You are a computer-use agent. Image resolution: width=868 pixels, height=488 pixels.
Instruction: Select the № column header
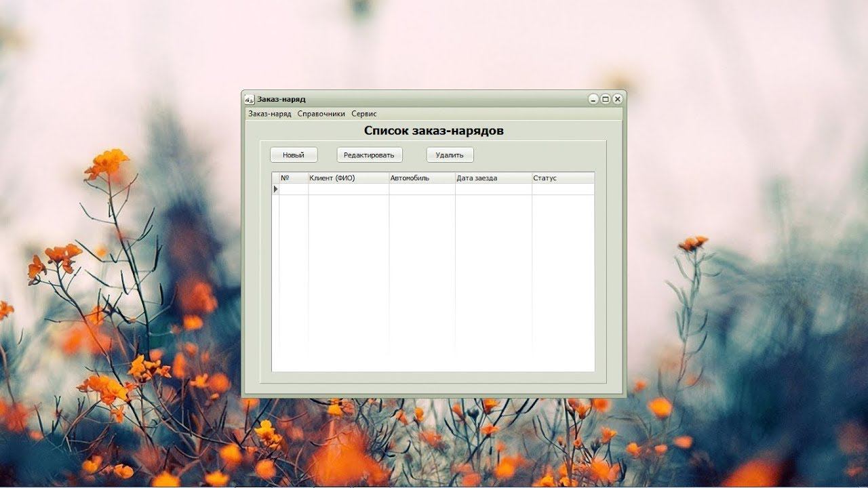click(294, 178)
